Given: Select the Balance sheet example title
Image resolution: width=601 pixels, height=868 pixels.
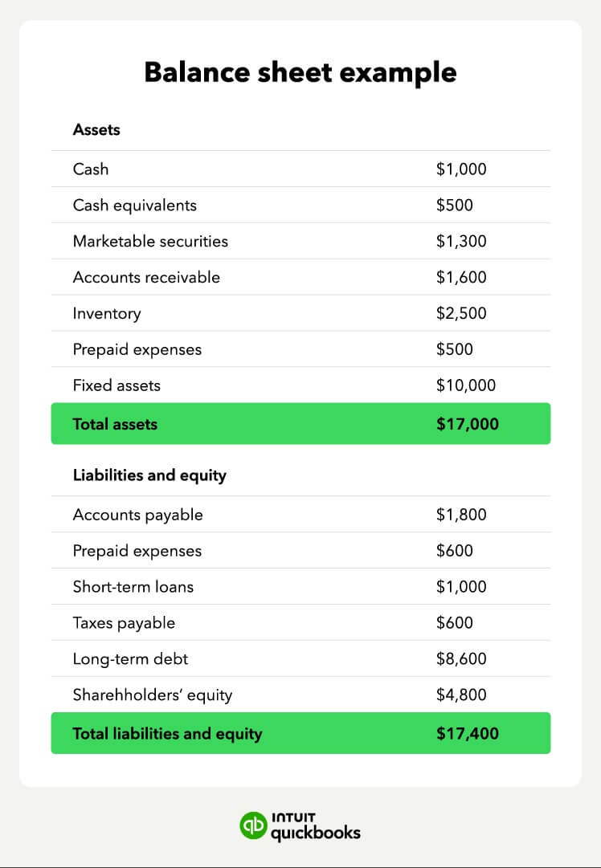Looking at the screenshot, I should tap(300, 72).
